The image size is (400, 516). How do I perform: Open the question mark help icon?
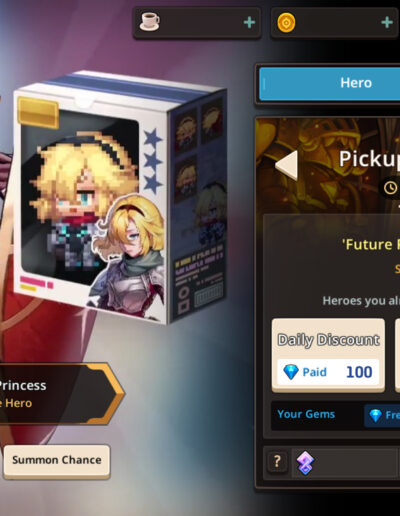tap(277, 462)
